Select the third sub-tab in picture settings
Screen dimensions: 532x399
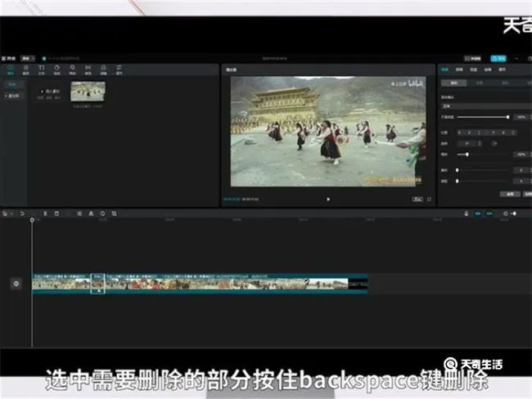click(x=505, y=83)
